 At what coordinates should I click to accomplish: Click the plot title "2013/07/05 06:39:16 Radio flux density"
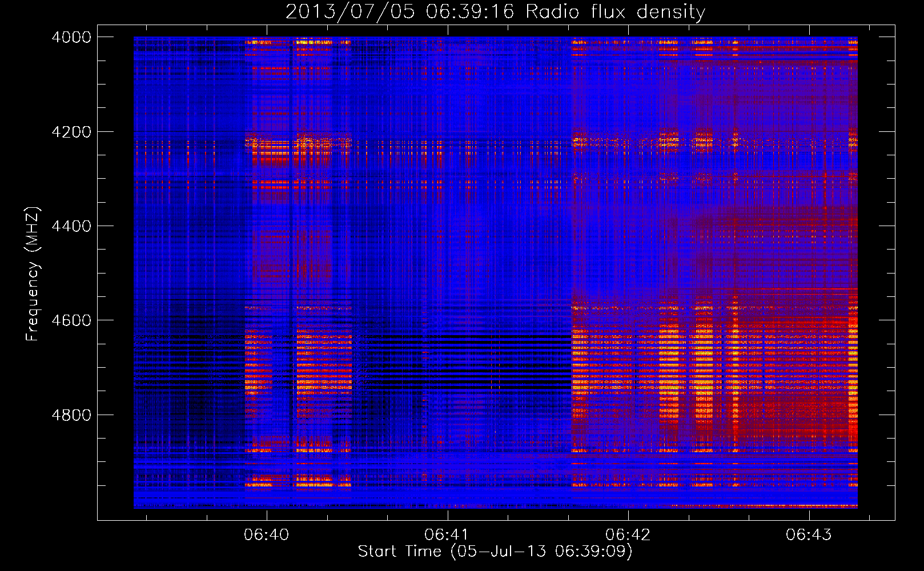point(495,12)
